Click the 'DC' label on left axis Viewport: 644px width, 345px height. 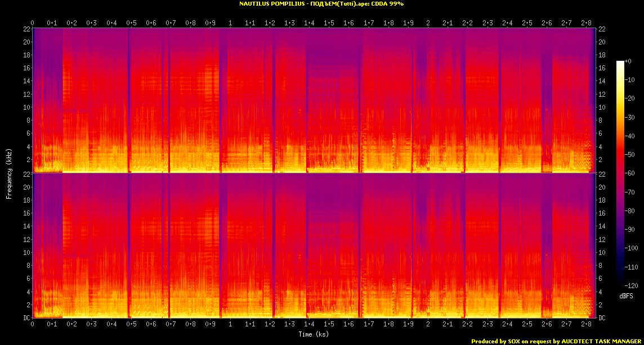pos(26,318)
